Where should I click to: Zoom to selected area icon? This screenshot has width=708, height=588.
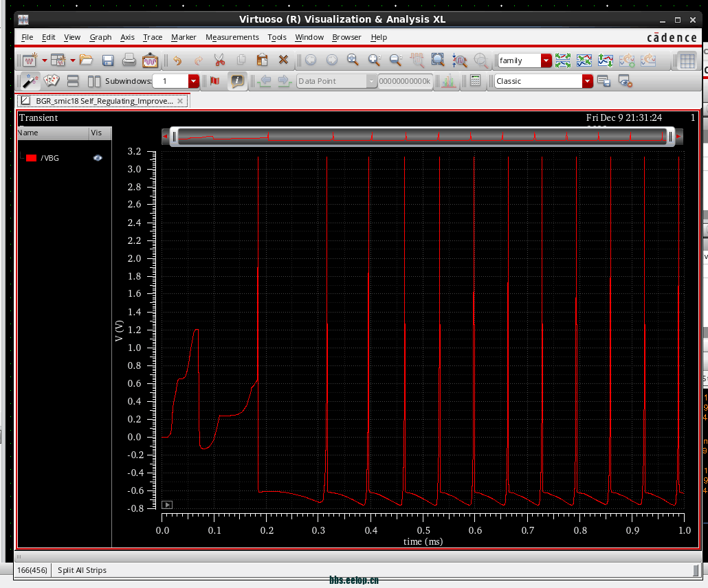coord(438,60)
